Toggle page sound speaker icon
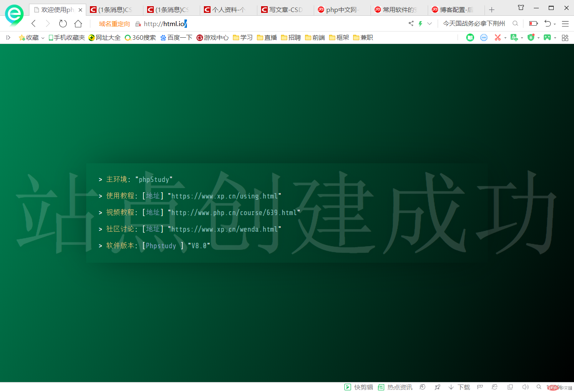This screenshot has height=392, width=574. (525, 387)
